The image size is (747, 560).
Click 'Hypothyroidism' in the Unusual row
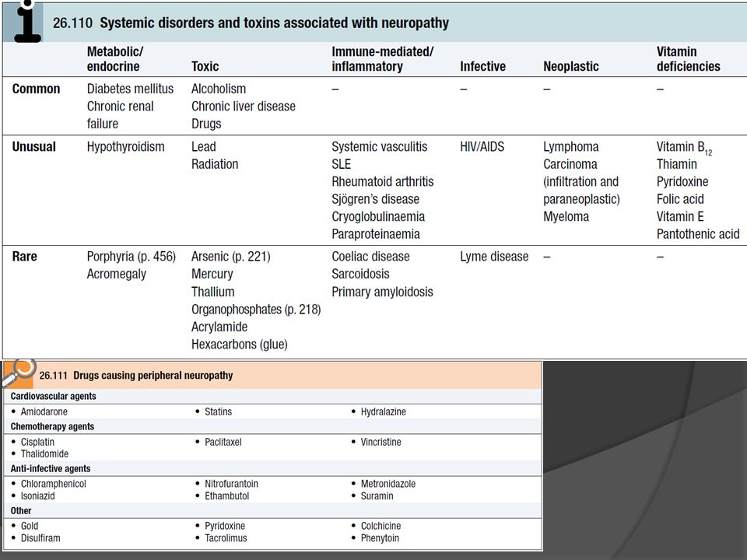point(126,147)
